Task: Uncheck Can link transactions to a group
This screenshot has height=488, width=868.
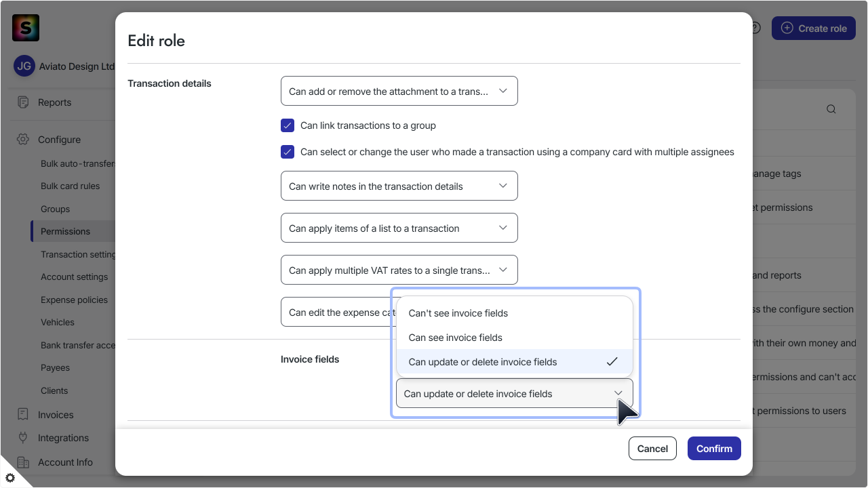Action: 288,125
